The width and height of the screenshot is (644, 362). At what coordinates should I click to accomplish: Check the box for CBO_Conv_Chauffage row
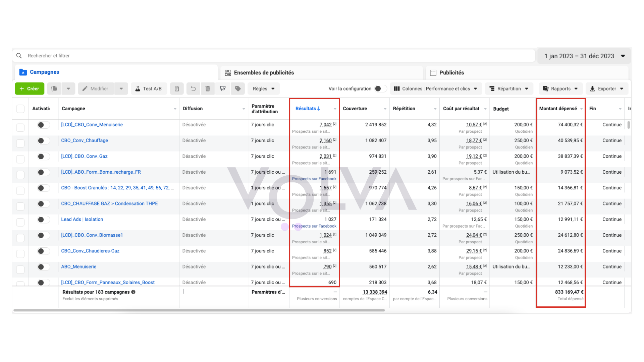pos(20,143)
